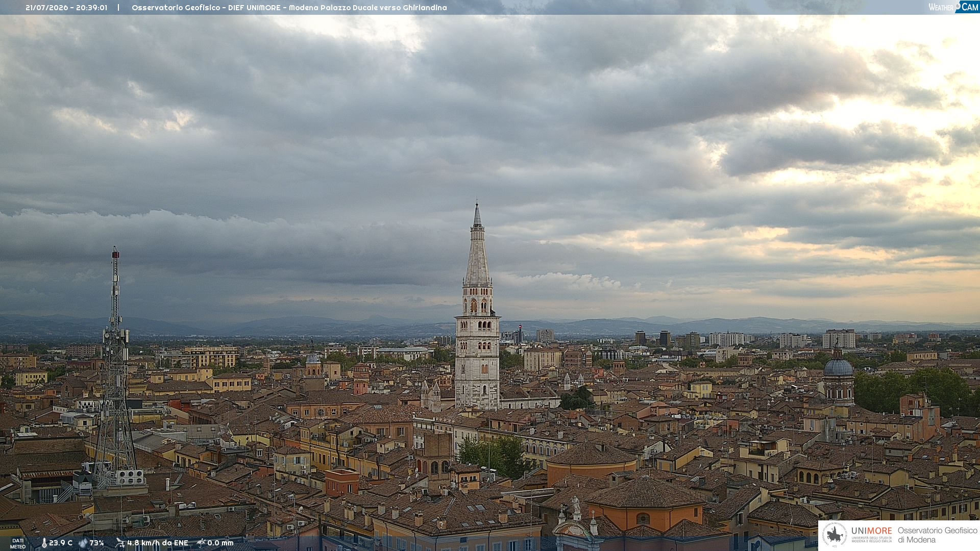Click the WeatherCam logo

pyautogui.click(x=953, y=7)
